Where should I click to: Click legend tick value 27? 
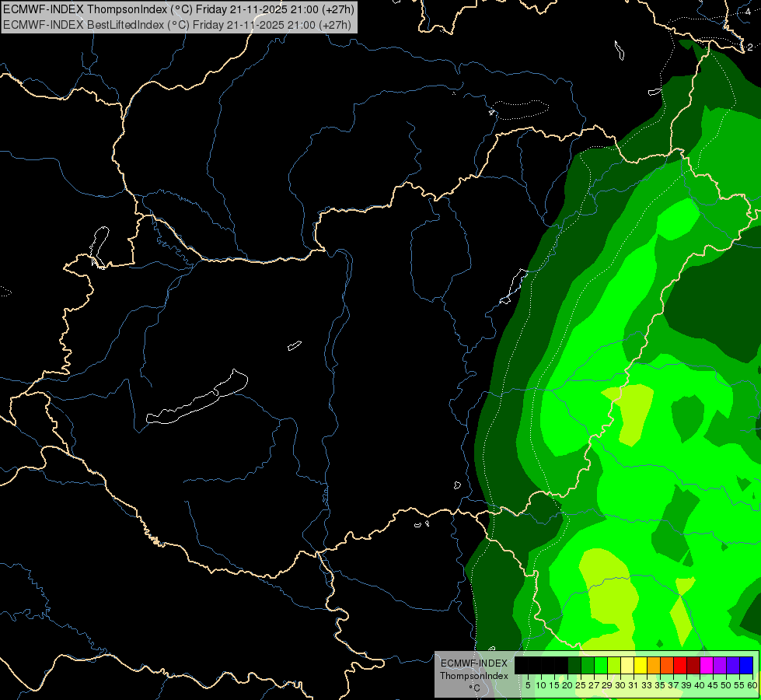click(594, 685)
